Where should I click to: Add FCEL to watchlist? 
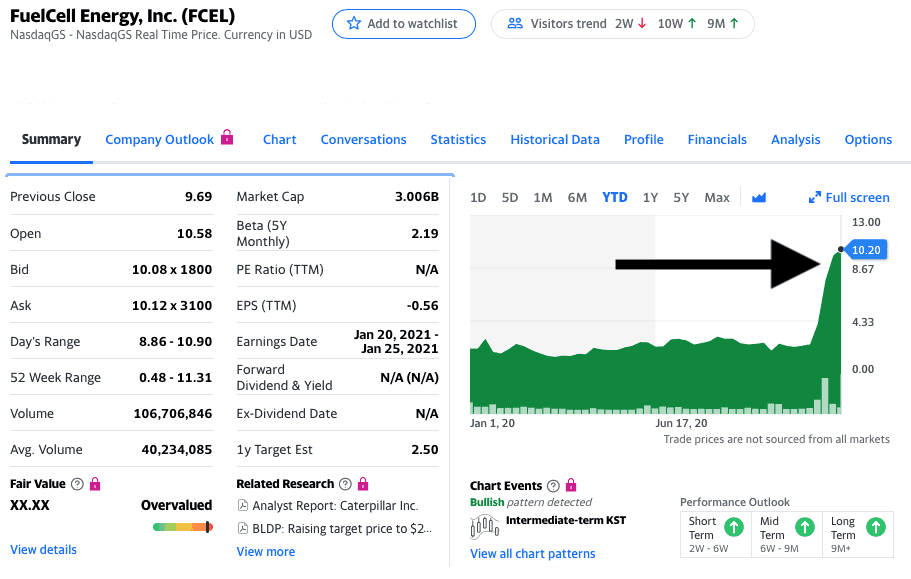coord(403,24)
